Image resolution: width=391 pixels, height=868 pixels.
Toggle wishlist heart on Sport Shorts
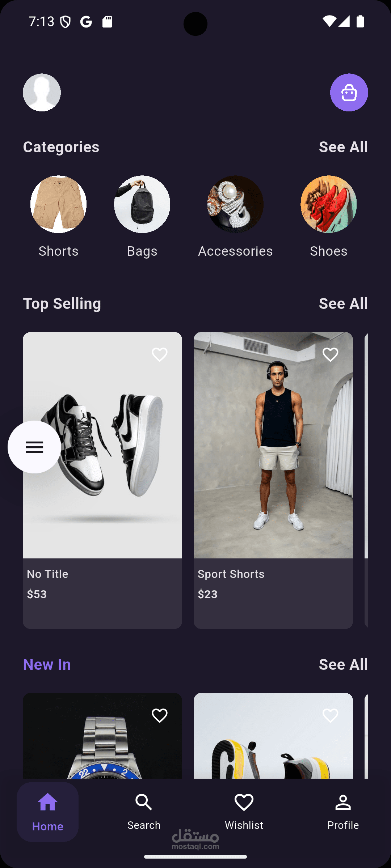point(330,354)
